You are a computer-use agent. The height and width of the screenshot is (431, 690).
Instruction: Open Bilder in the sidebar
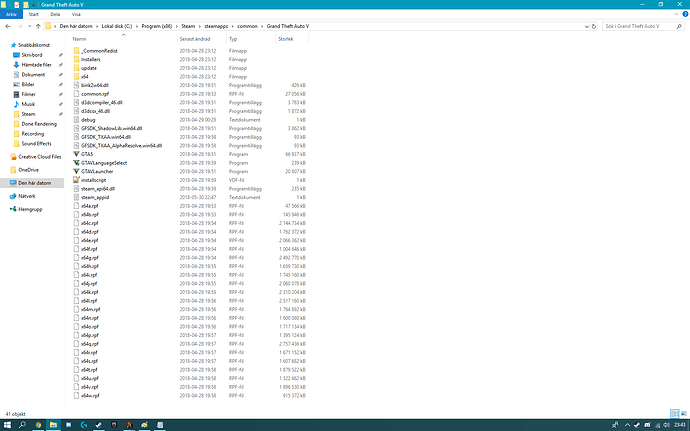tap(28, 85)
